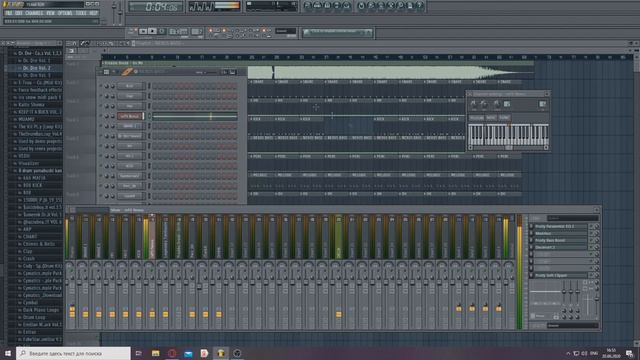Click the piano keyboard in channel settings

point(508,135)
